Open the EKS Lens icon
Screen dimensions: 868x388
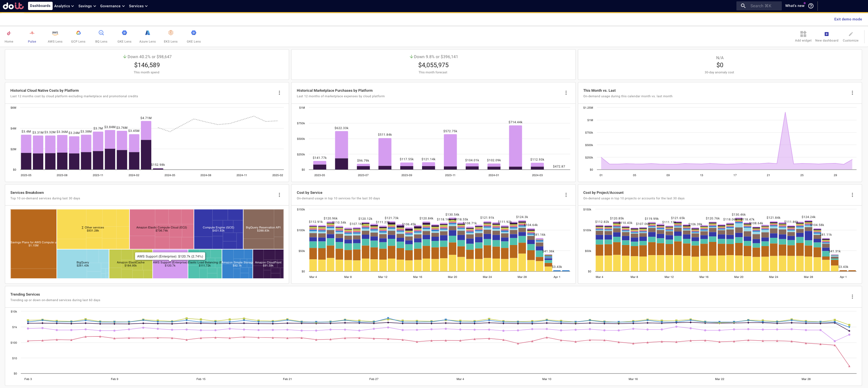171,33
